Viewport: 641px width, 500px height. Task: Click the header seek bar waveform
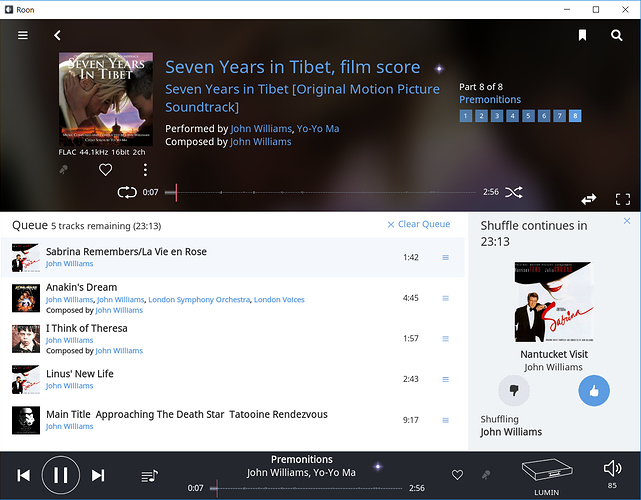[x=320, y=192]
